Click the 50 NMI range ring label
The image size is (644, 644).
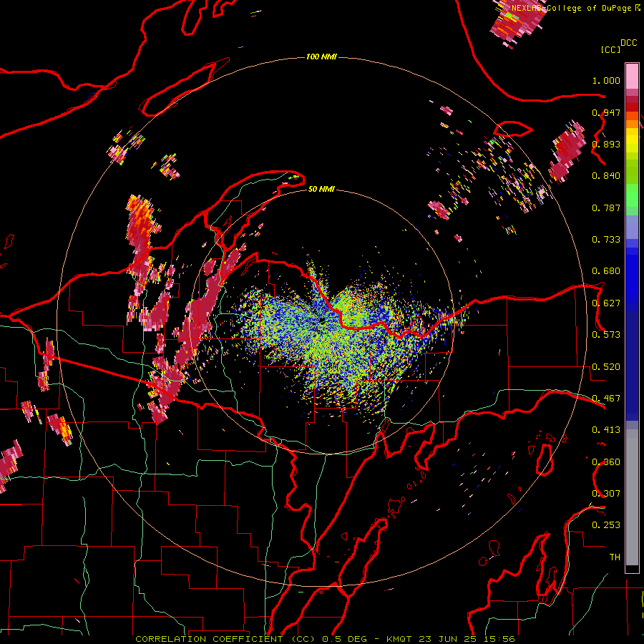(321, 189)
